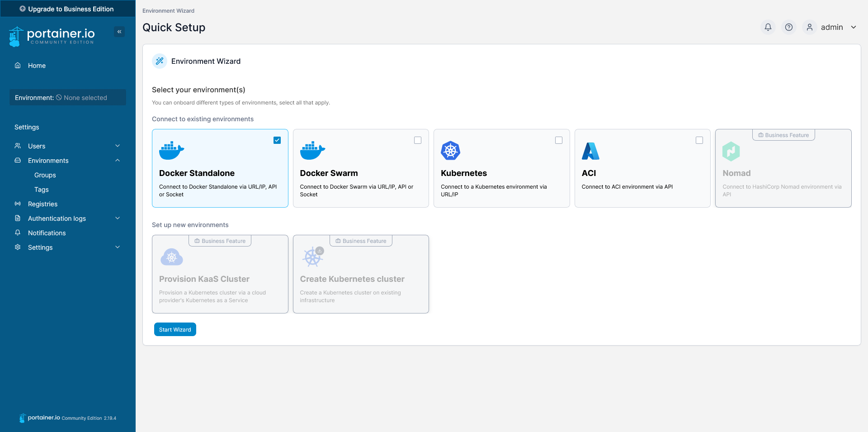The height and width of the screenshot is (432, 868).
Task: Open the admin account dropdown arrow
Action: 854,27
